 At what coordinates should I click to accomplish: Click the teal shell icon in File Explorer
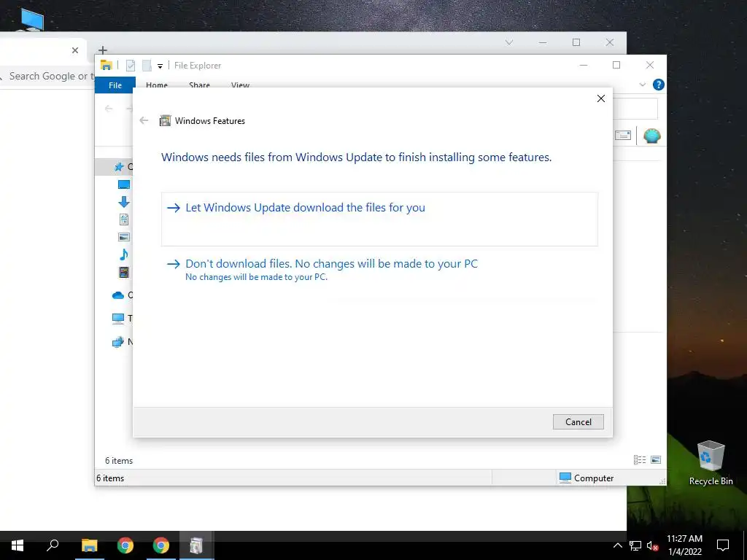[x=651, y=136]
